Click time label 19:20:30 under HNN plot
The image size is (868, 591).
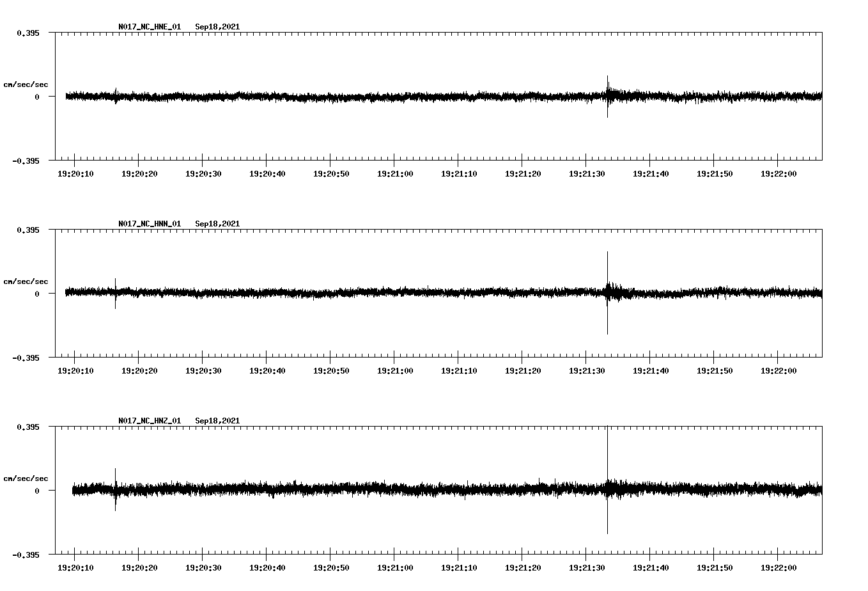[x=203, y=371]
